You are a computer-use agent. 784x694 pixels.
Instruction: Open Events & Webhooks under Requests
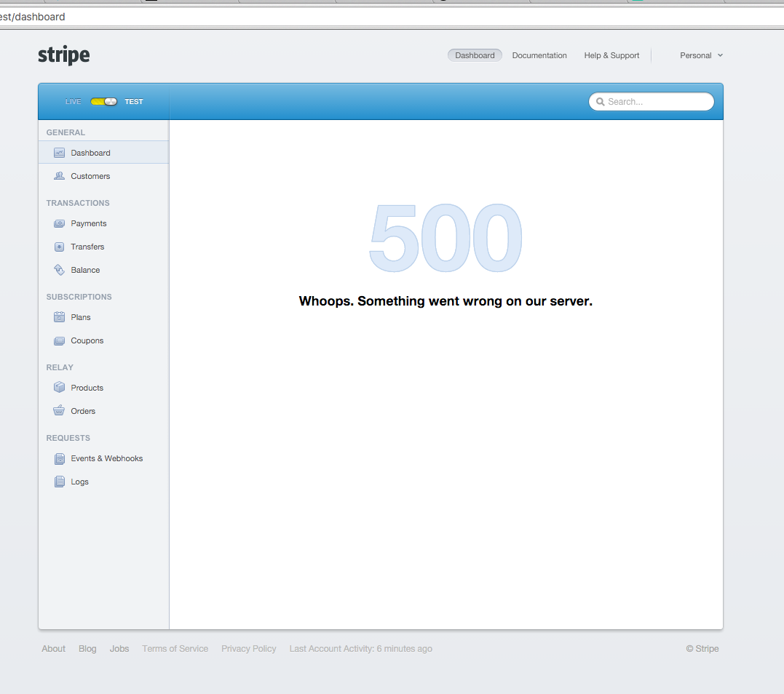click(x=103, y=458)
